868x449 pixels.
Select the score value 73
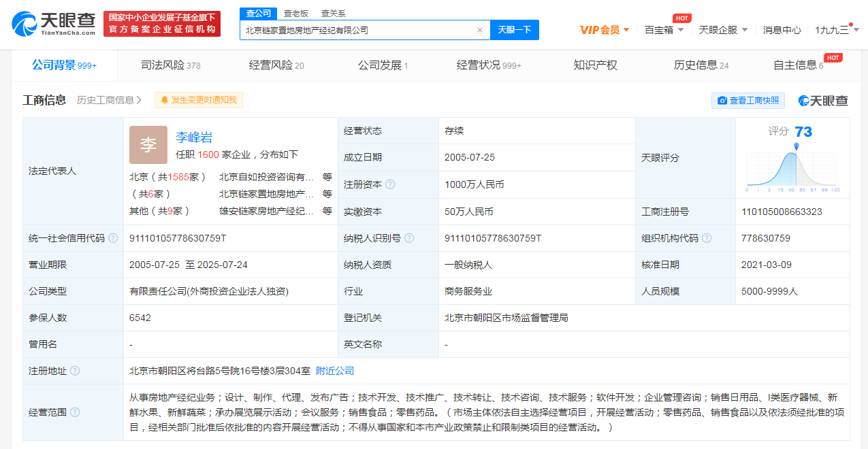click(x=803, y=132)
